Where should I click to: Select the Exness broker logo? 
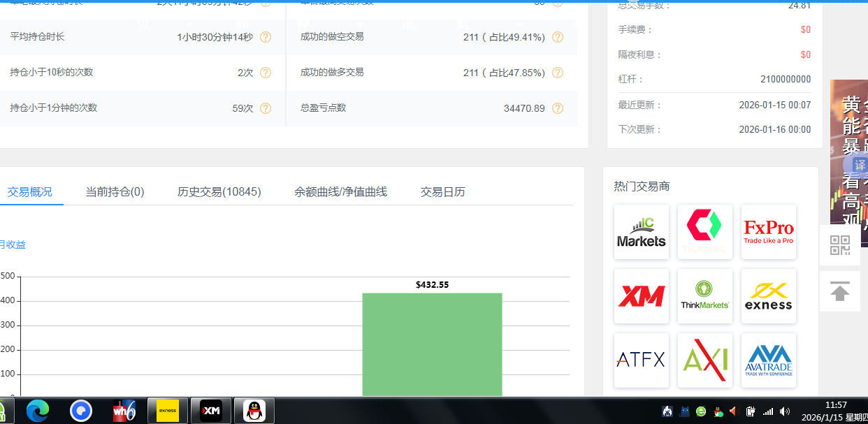coord(768,297)
